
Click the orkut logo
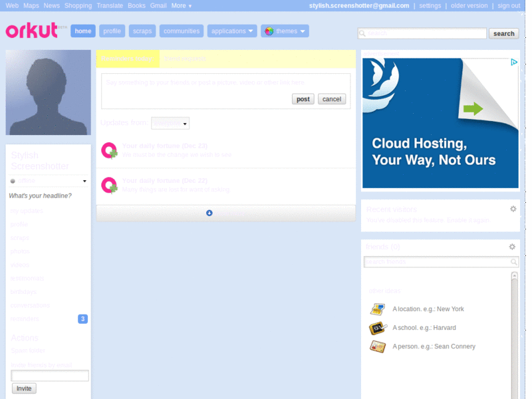pyautogui.click(x=31, y=31)
